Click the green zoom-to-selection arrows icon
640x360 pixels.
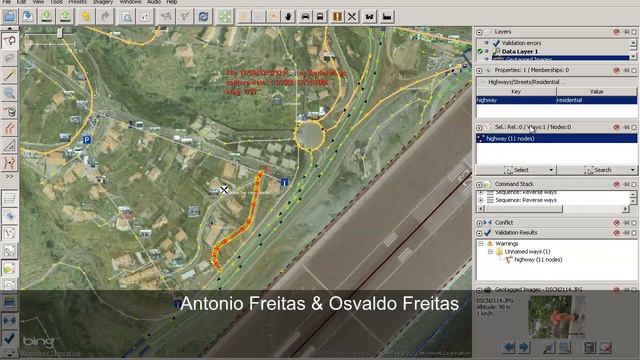coord(225,17)
